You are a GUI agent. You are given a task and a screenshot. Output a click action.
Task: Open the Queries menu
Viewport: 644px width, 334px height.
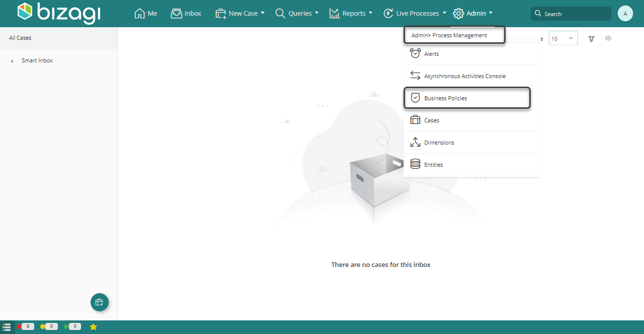297,13
